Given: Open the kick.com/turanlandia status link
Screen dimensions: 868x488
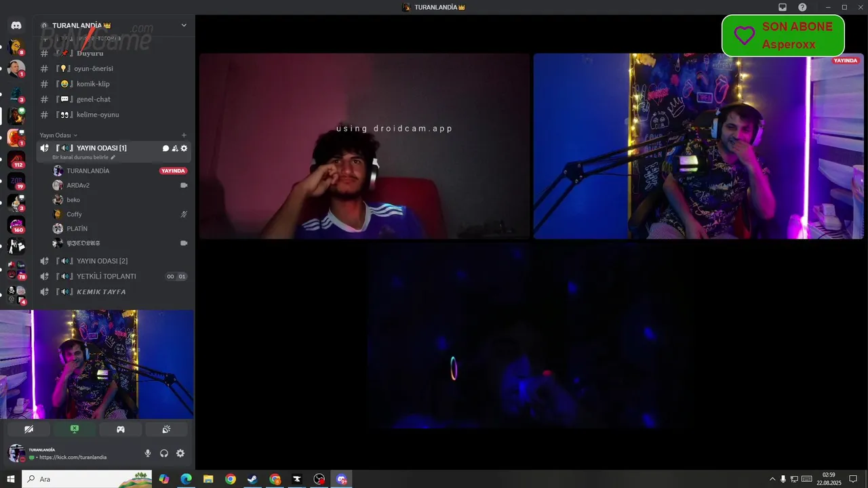Looking at the screenshot, I should (73, 457).
